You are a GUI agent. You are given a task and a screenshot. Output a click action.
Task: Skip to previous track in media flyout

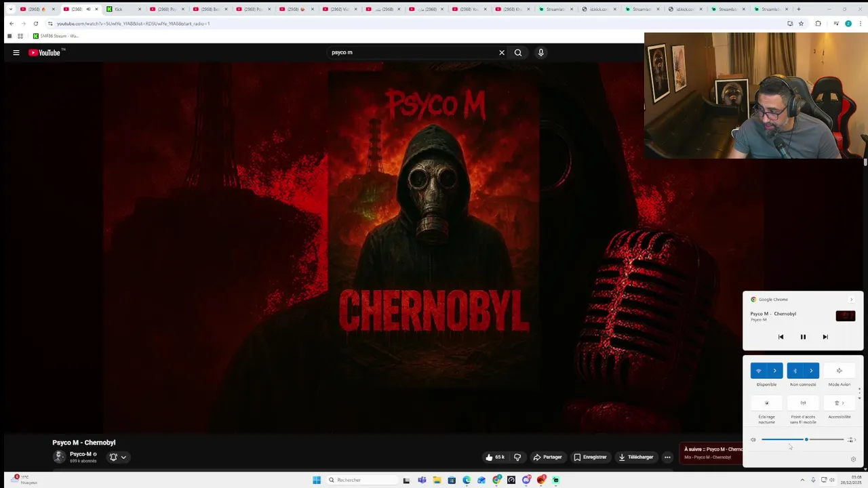781,337
